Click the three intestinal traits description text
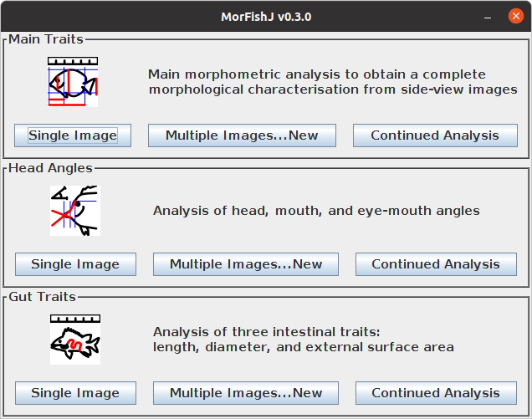This screenshot has width=532, height=419. coord(304,340)
